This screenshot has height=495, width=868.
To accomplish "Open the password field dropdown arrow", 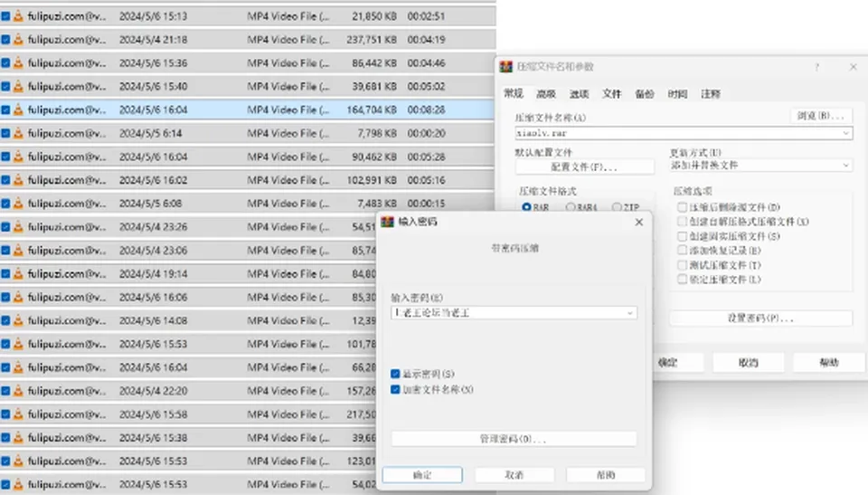I will pyautogui.click(x=629, y=313).
